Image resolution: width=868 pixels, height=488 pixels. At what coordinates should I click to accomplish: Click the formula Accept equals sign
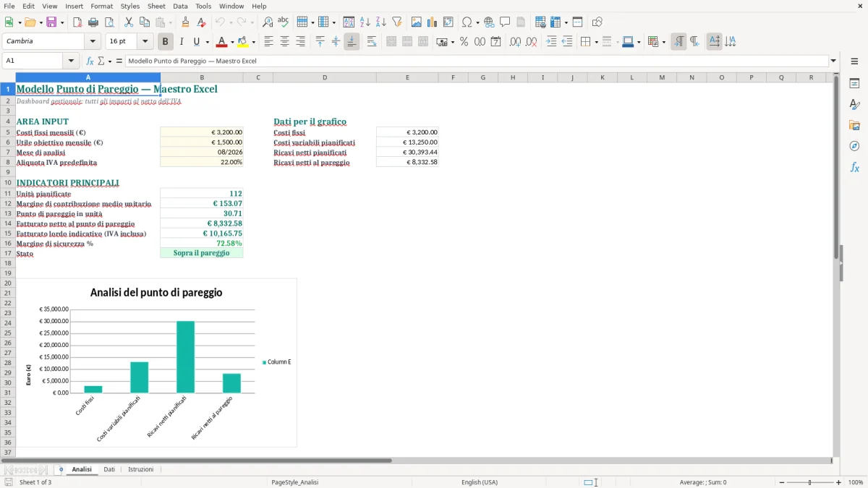119,61
